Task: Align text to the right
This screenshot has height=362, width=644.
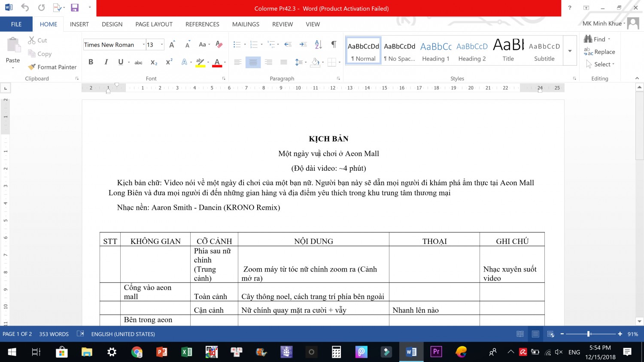Action: pos(268,62)
